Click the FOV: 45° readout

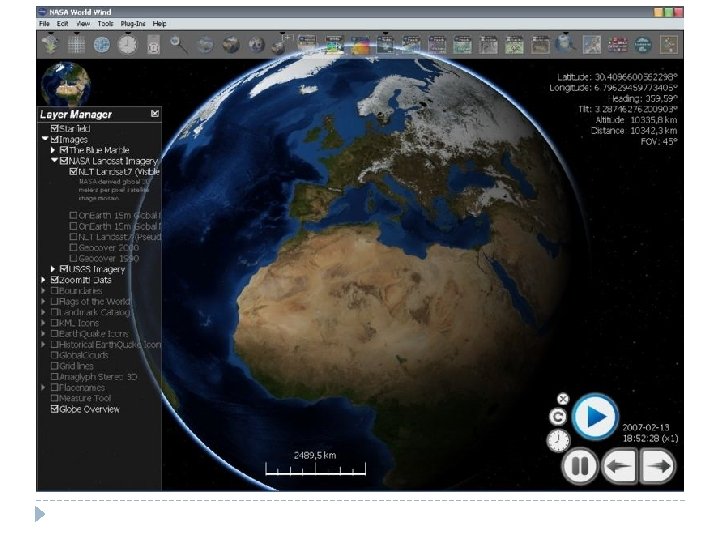659,142
